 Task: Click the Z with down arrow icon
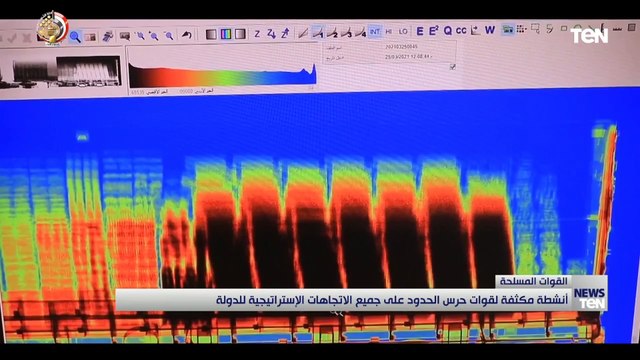click(x=271, y=33)
